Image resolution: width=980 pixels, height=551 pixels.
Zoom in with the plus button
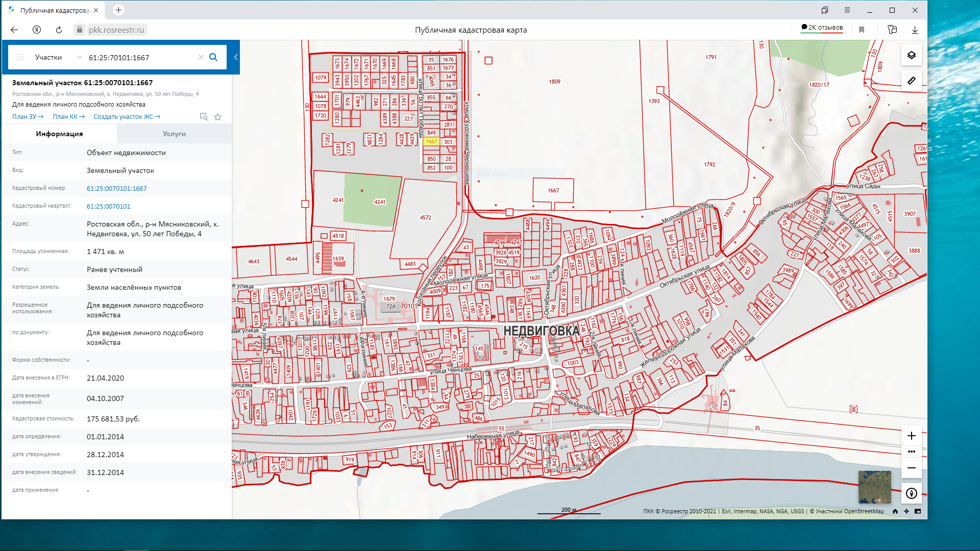point(911,436)
